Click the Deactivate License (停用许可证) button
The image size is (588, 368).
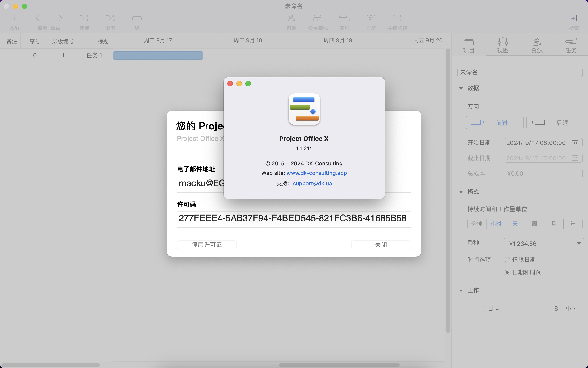pos(207,245)
